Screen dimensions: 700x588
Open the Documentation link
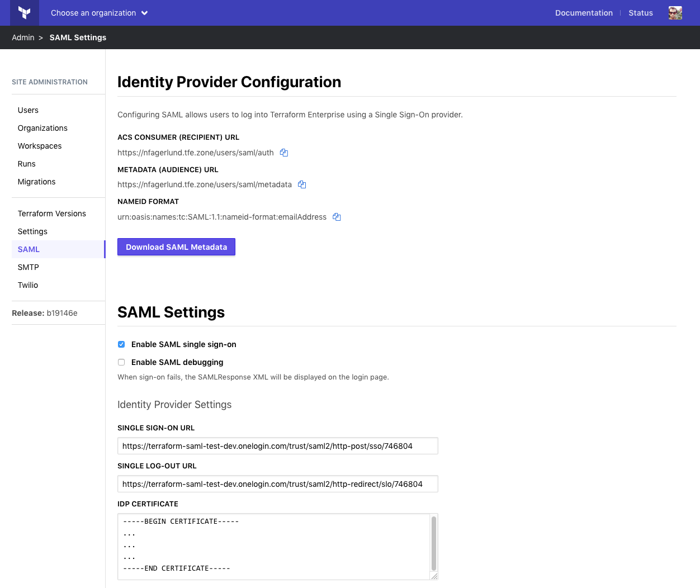click(584, 13)
